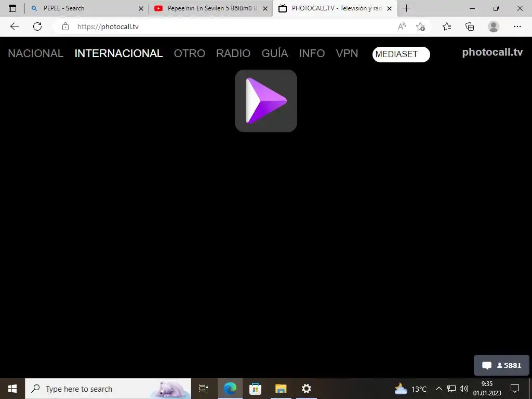Open File Explorer from the taskbar
This screenshot has height=399, width=532.
click(281, 389)
